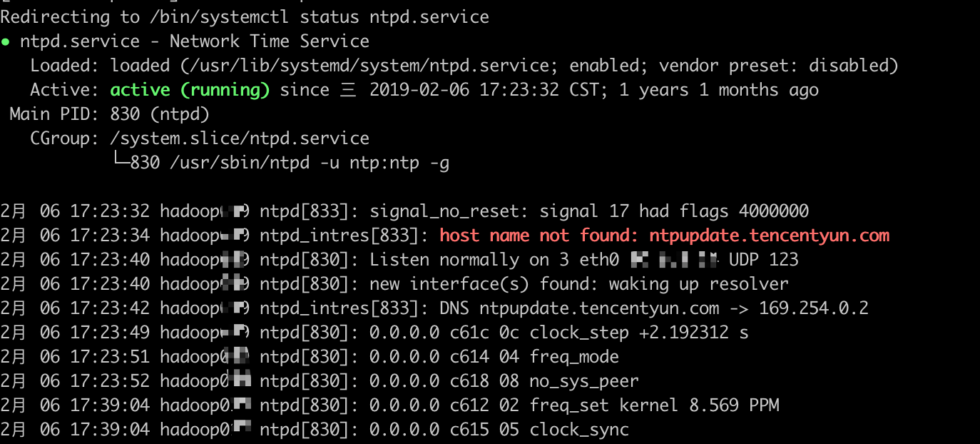Click the green "active (running)" status text
Image resolution: width=980 pixels, height=444 pixels.
click(x=190, y=90)
